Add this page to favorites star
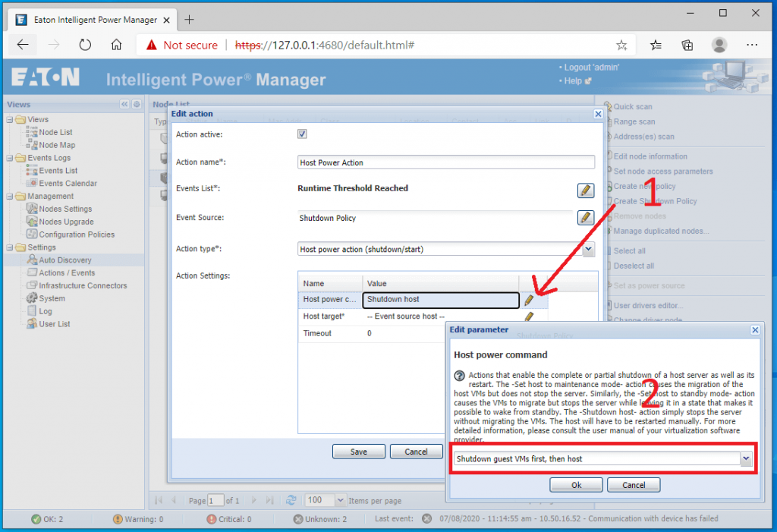The image size is (777, 532). (621, 46)
